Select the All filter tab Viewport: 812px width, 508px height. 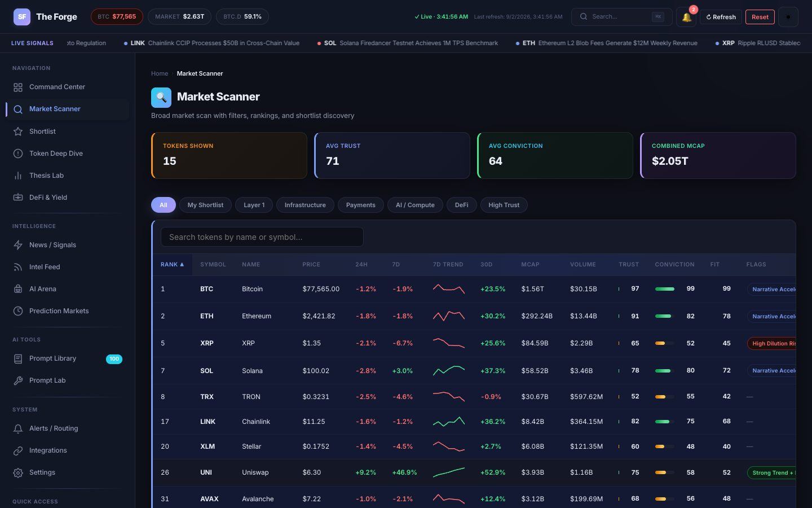pos(164,205)
